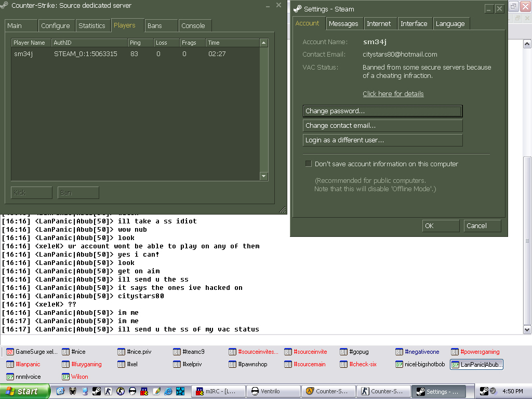Switch to Messages tab in Steam Settings
Viewport: 532px width, 399px height.
tap(344, 24)
